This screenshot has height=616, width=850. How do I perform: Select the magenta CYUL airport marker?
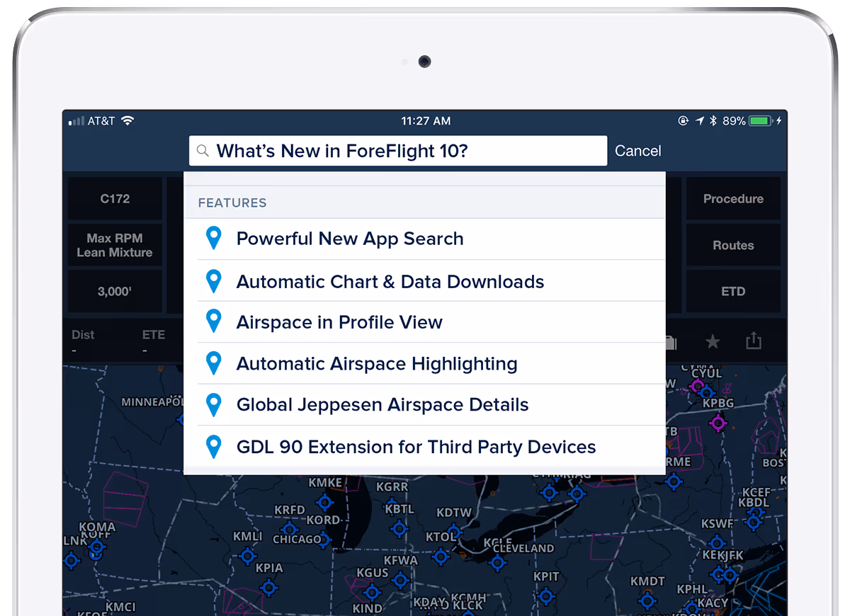point(698,386)
